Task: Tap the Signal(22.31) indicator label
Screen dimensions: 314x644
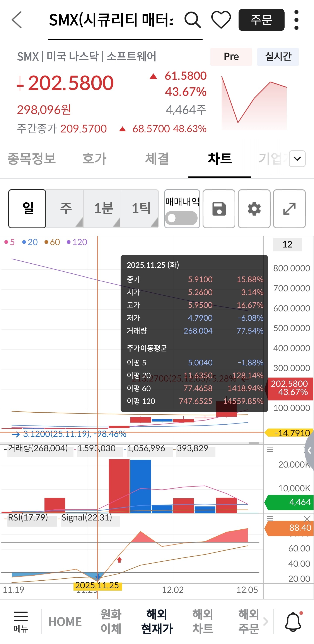Action: tap(87, 517)
